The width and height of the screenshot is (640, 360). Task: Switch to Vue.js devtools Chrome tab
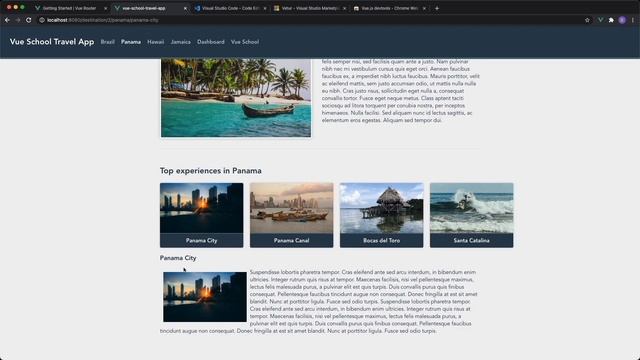tap(388, 8)
